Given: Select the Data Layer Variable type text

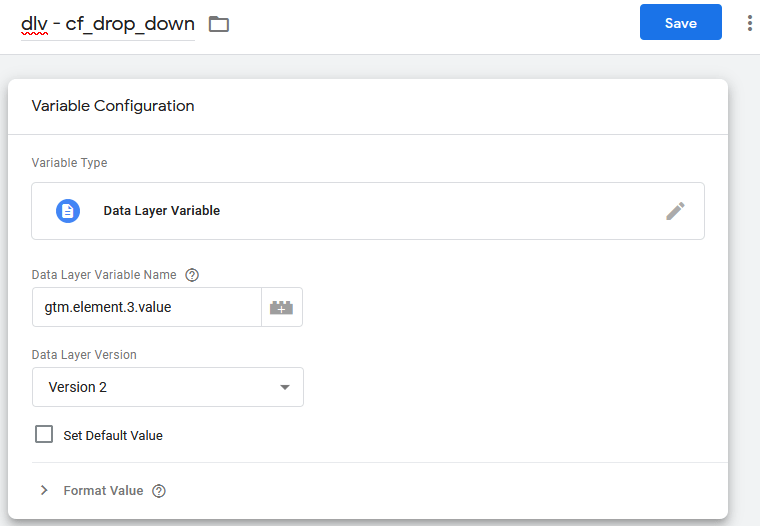Looking at the screenshot, I should [162, 211].
